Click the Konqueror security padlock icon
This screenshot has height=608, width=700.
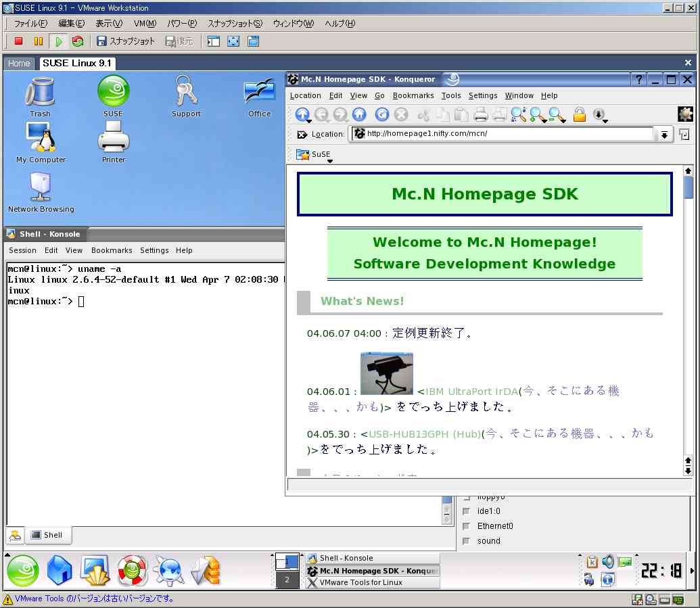tap(579, 114)
